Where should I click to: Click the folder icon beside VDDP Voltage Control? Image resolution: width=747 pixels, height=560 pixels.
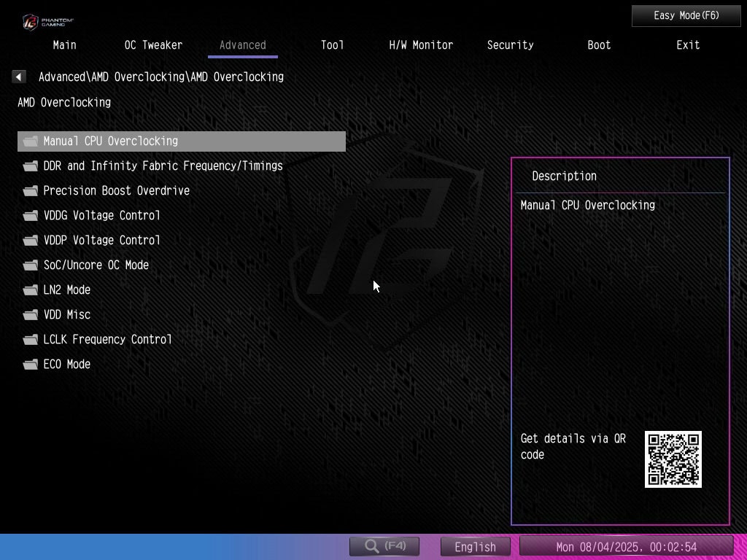tap(31, 240)
